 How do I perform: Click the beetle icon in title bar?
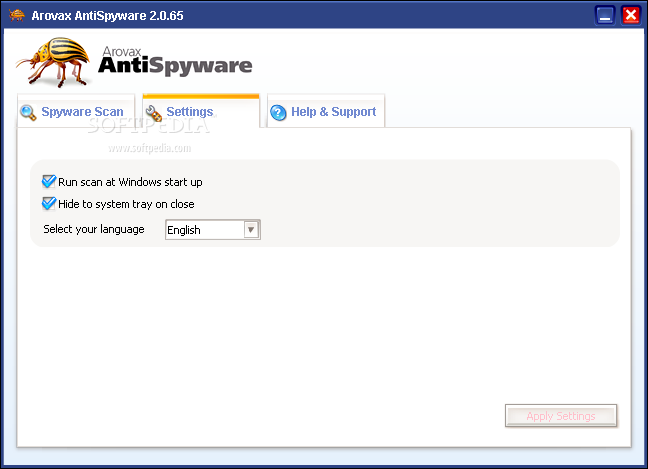click(17, 15)
